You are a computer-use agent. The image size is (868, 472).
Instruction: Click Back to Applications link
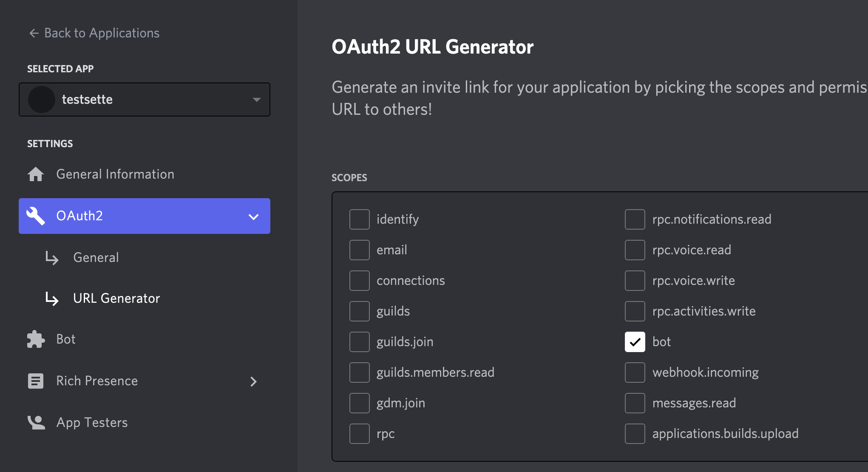tap(102, 33)
